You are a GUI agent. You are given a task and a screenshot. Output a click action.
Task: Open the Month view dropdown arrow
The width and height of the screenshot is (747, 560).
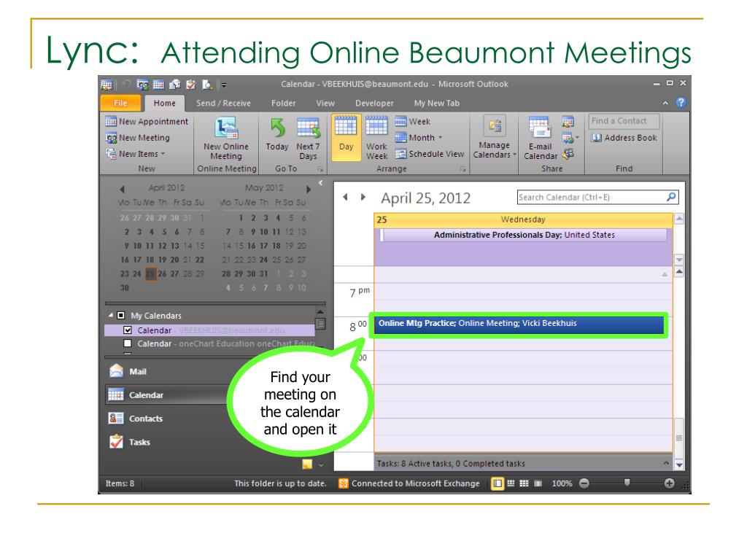tap(440, 138)
